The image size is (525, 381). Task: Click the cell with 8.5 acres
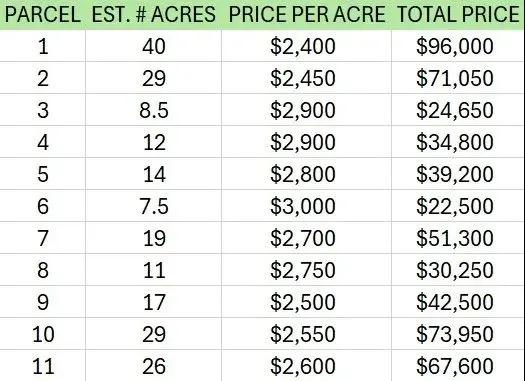pyautogui.click(x=153, y=110)
